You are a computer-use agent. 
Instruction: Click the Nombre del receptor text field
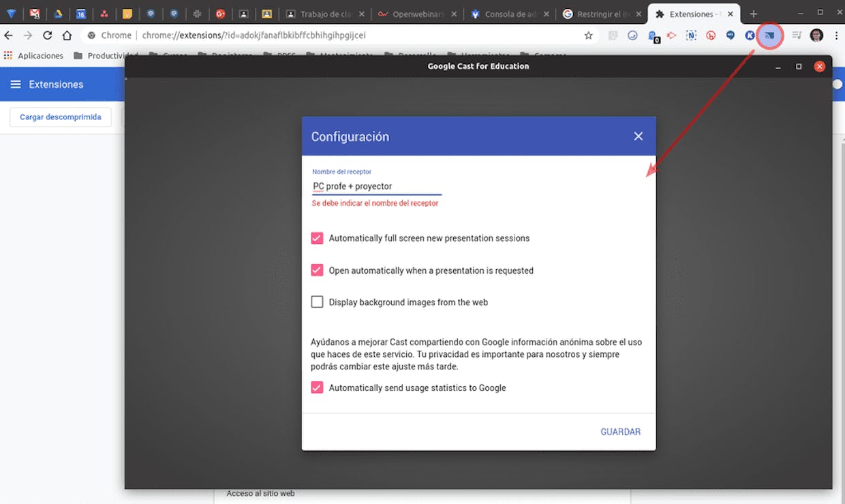pos(377,186)
